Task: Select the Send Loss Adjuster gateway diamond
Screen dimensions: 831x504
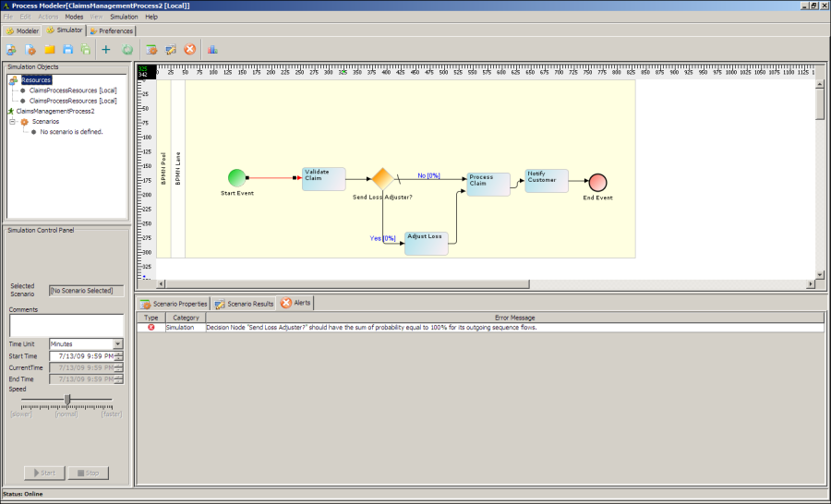Action: coord(382,178)
